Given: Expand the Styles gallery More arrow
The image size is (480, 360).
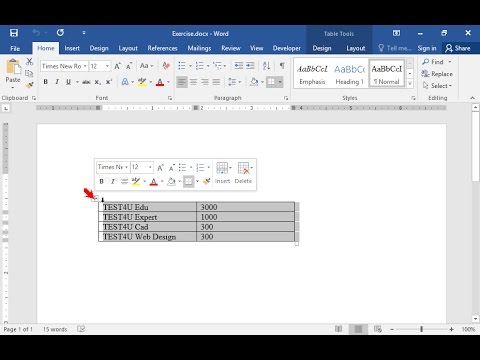Looking at the screenshot, I should pyautogui.click(x=410, y=83).
